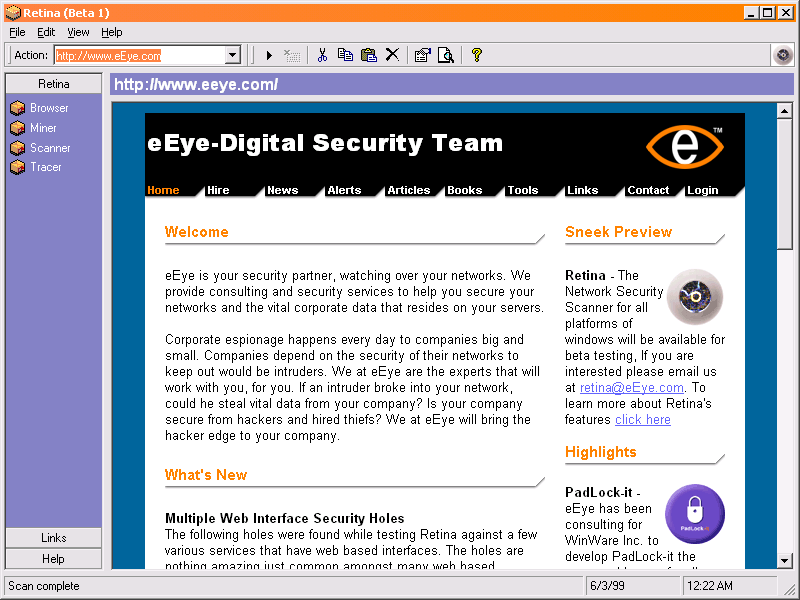Select the Miner module in sidebar

coord(43,128)
